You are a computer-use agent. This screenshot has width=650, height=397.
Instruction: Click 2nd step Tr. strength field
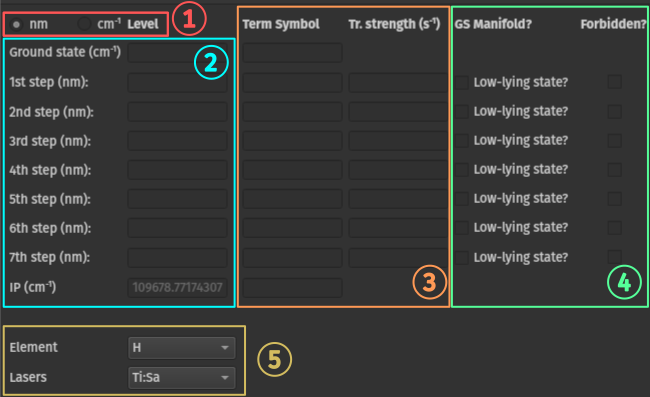pyautogui.click(x=398, y=112)
